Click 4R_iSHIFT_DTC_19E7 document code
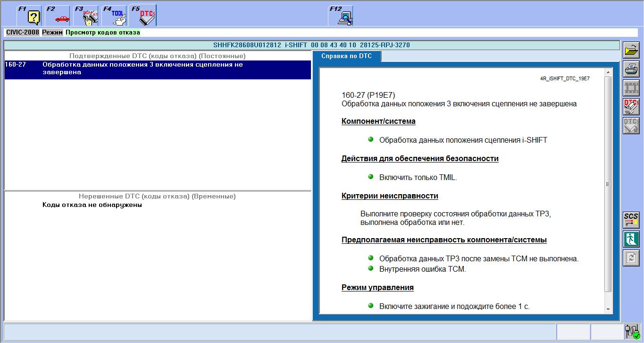The height and width of the screenshot is (343, 644). click(x=565, y=79)
